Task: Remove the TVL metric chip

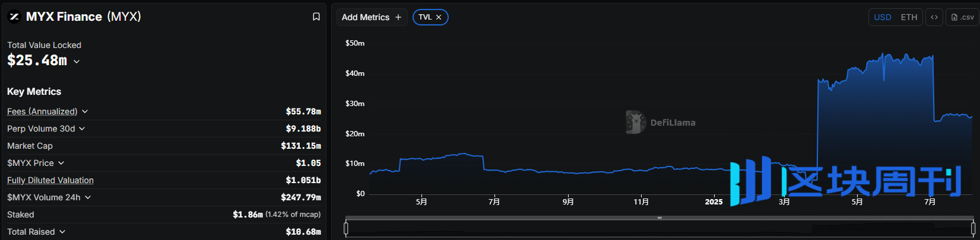Action: [439, 17]
